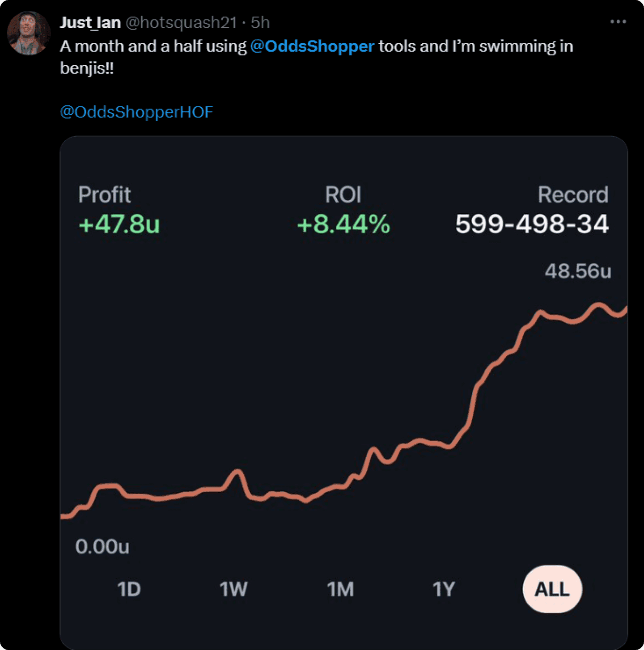Click the +47.8u profit value
Screen dimensions: 644x650
[x=119, y=224]
